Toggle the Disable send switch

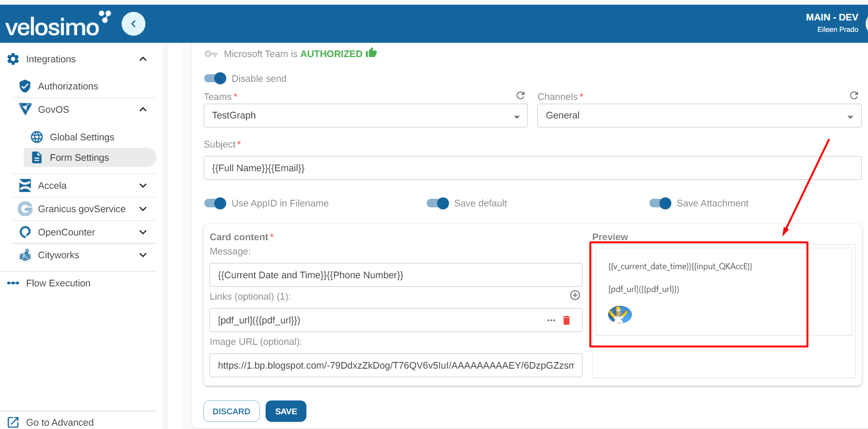215,78
